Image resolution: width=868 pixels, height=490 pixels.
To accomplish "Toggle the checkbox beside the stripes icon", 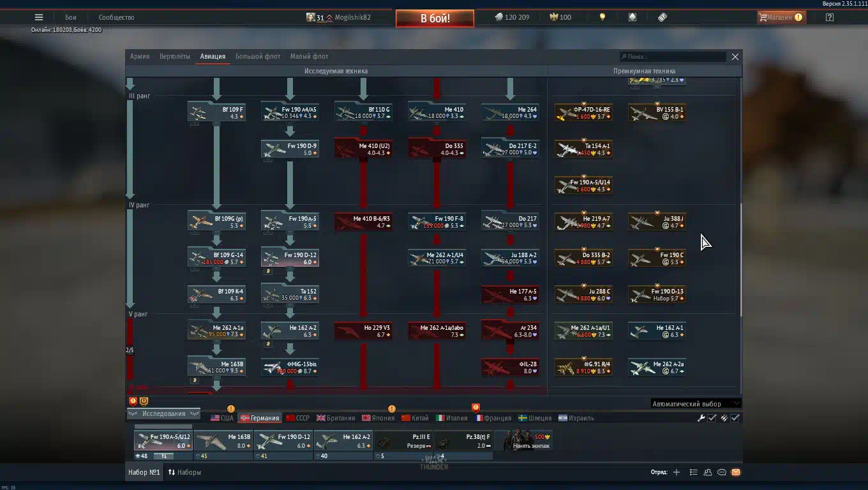I will [735, 418].
